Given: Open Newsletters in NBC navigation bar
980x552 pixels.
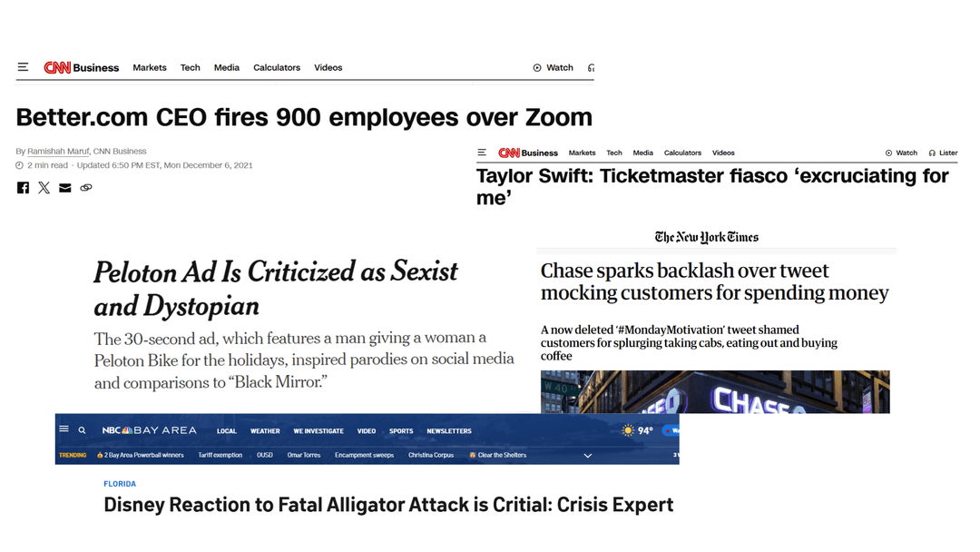Looking at the screenshot, I should [449, 431].
